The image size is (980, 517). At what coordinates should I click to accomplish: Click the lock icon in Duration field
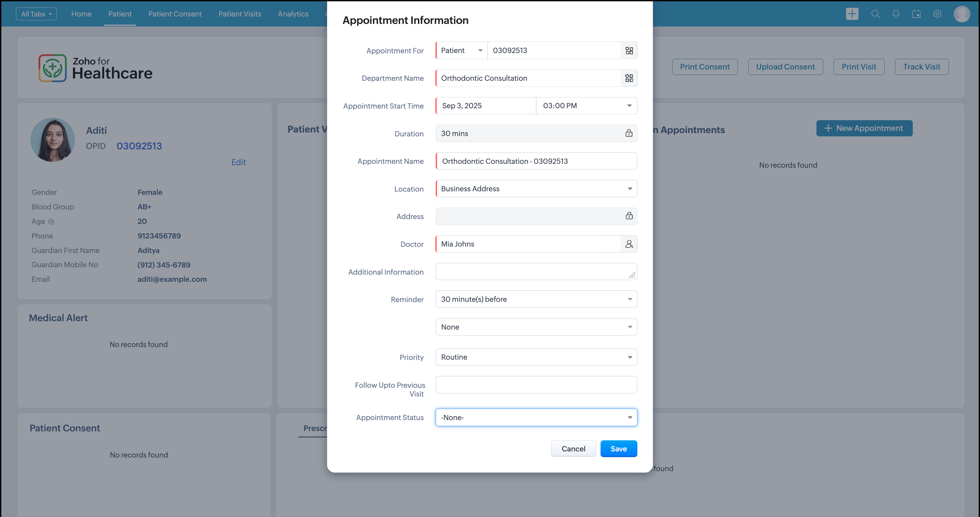(x=628, y=133)
